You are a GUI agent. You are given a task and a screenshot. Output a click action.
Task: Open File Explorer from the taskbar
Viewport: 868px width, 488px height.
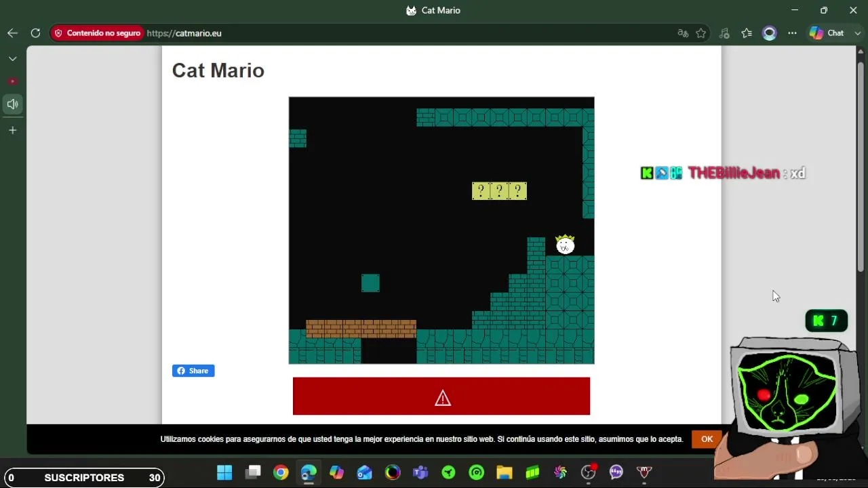pyautogui.click(x=505, y=472)
